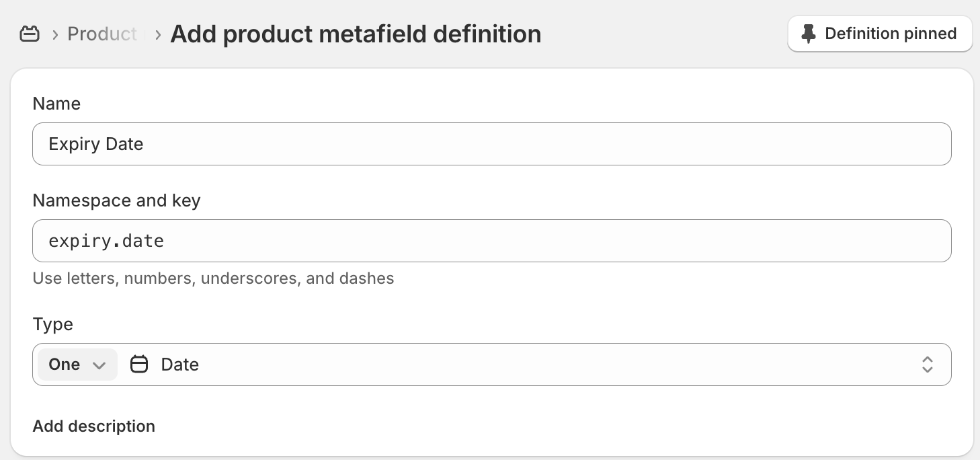Unpin the definition via Definition pinned toggle
980x460 pixels.
click(x=879, y=33)
